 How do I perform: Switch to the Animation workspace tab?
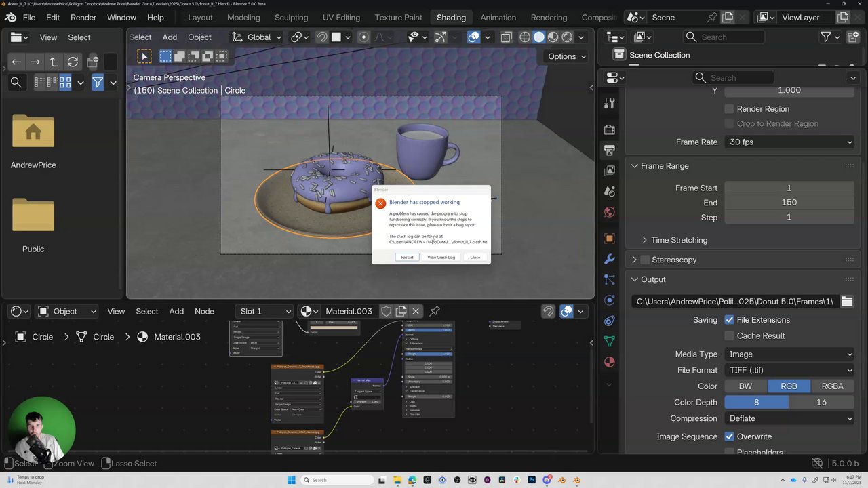498,17
